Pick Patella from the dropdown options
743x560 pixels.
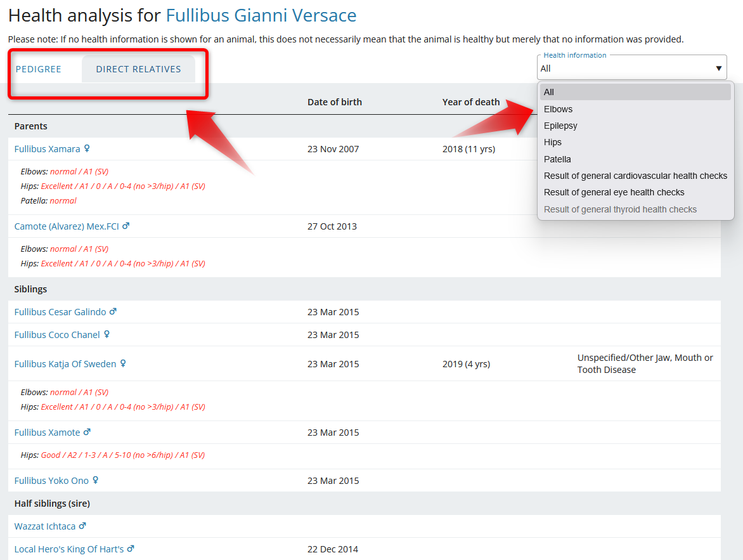(557, 159)
